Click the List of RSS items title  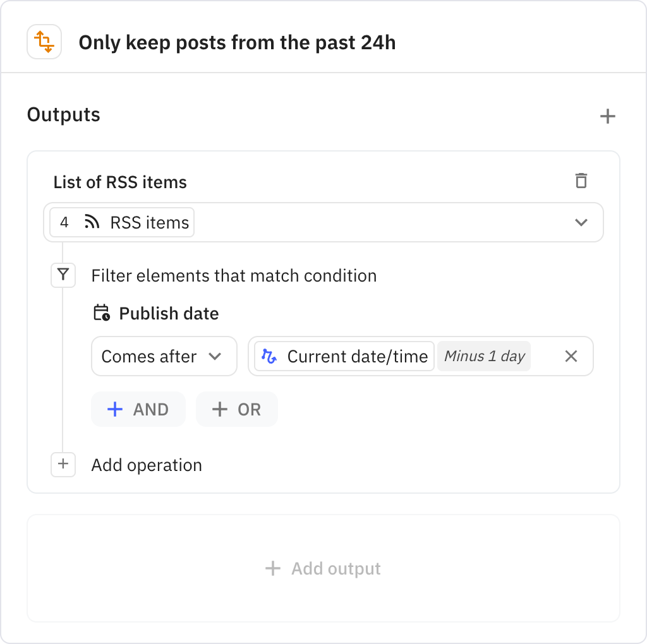click(x=119, y=182)
